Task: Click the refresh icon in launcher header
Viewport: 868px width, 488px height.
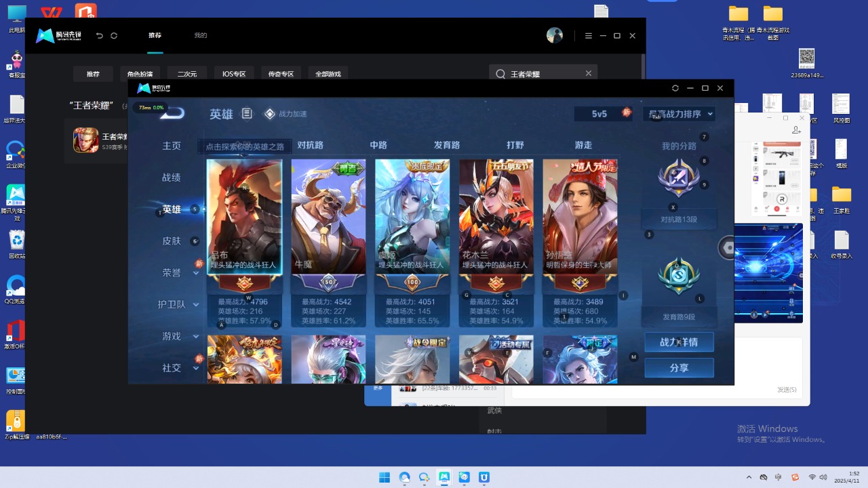Action: (x=114, y=36)
